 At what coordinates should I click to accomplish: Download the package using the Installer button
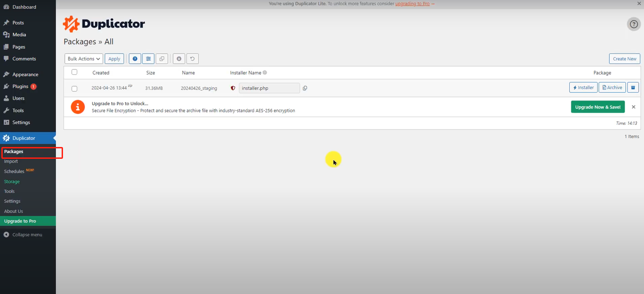point(583,88)
